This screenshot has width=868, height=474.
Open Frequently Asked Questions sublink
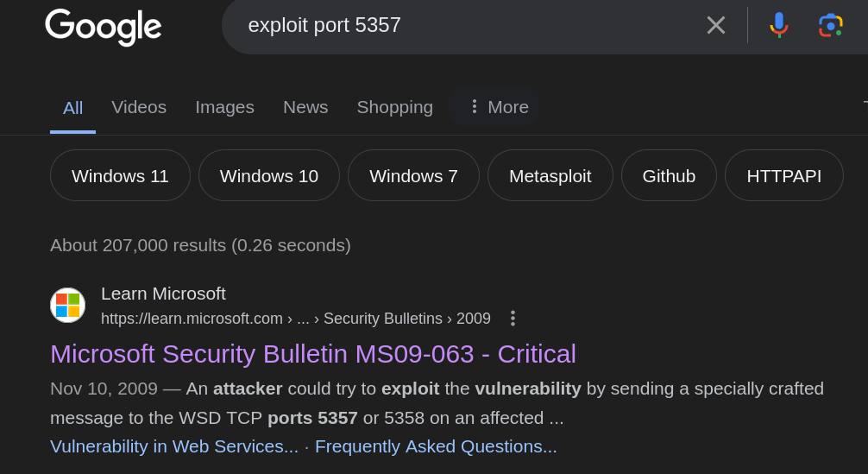[x=437, y=446]
